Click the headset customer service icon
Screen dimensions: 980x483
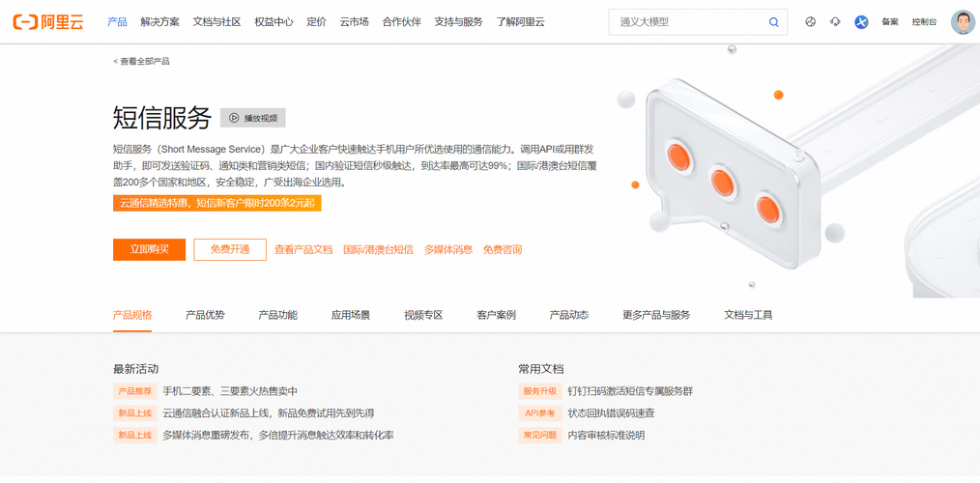tap(835, 22)
